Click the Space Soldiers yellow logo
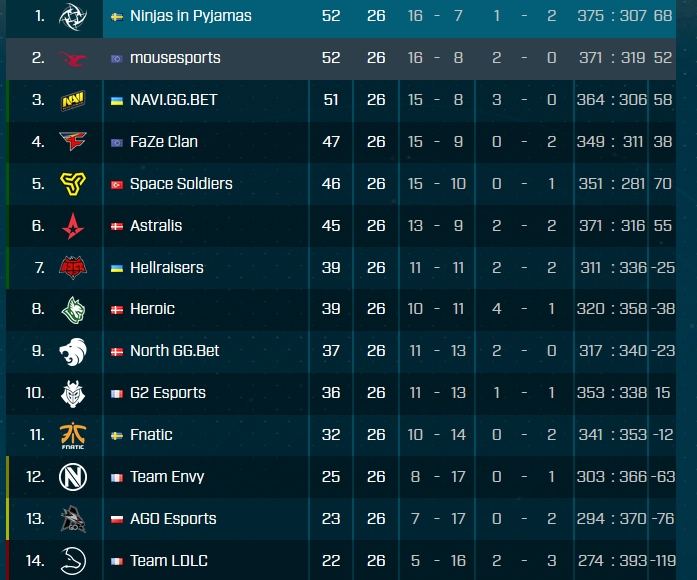The width and height of the screenshot is (697, 580). pyautogui.click(x=73, y=184)
